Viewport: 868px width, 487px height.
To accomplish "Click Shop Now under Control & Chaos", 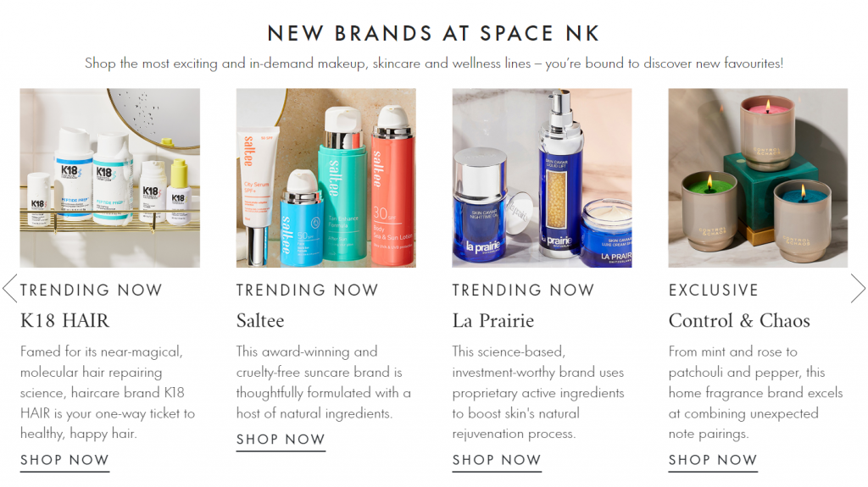I will (712, 461).
